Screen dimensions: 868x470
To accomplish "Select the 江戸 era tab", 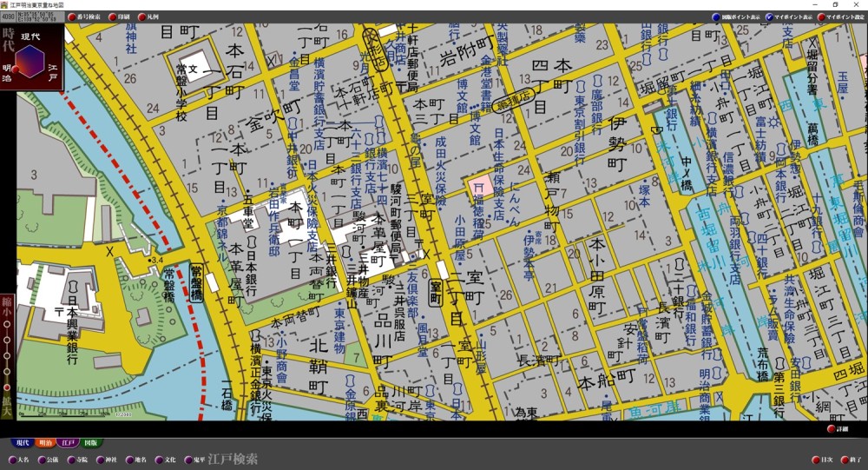I will point(70,442).
